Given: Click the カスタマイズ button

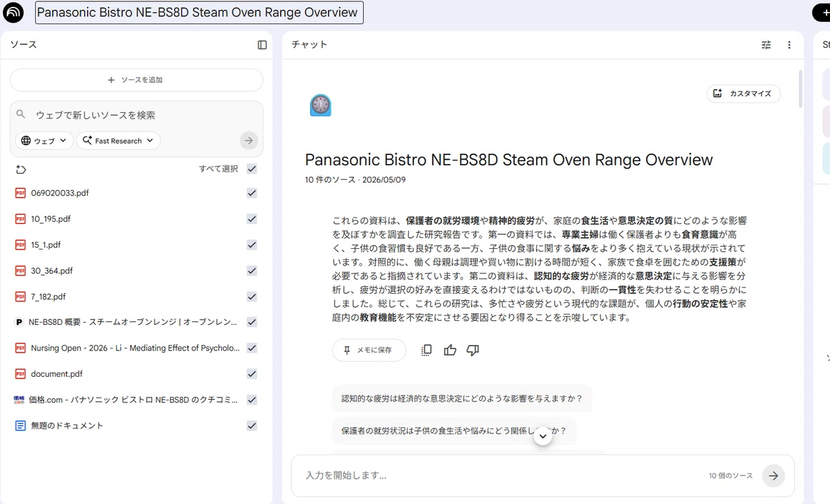Looking at the screenshot, I should click(x=744, y=93).
